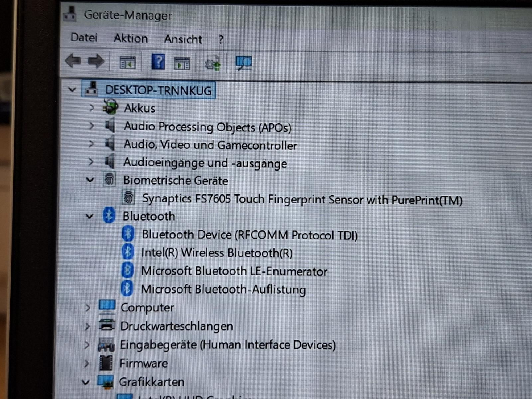Select the Druckwarteschlangen label

pyautogui.click(x=177, y=326)
